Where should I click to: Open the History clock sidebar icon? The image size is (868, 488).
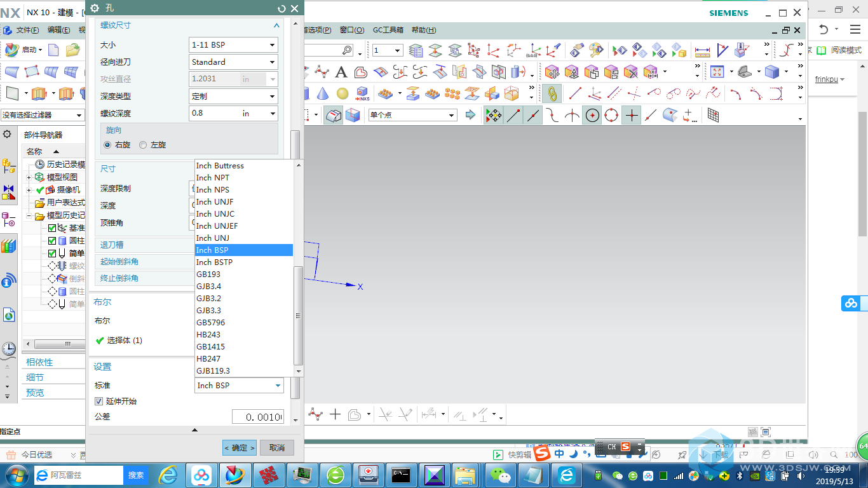pyautogui.click(x=8, y=348)
